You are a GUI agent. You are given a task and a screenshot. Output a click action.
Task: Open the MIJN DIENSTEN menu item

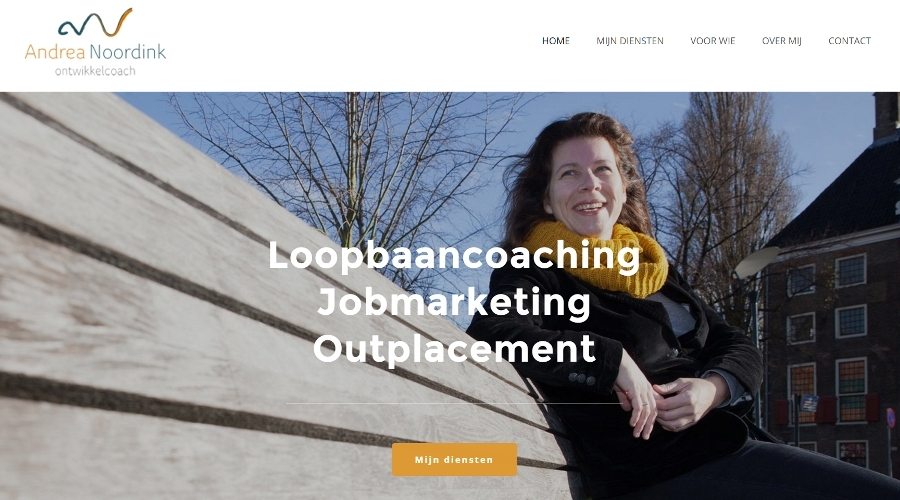tap(630, 41)
